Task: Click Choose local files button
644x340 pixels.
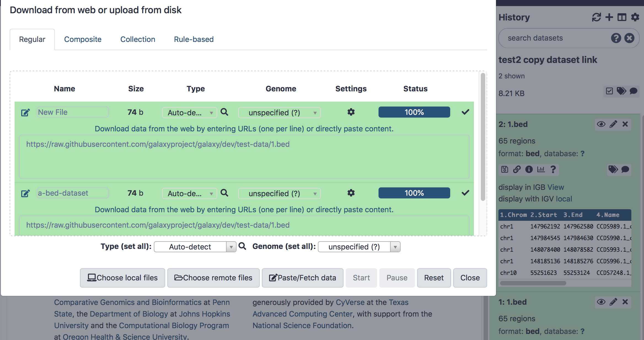Action: point(122,278)
